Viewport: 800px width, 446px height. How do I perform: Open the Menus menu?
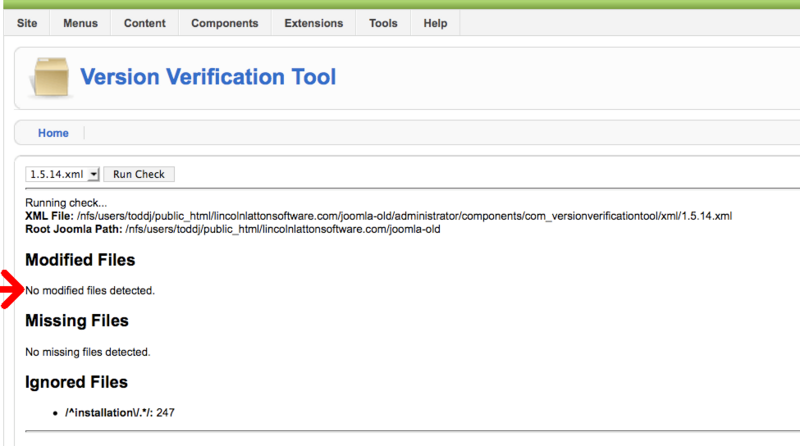click(80, 23)
